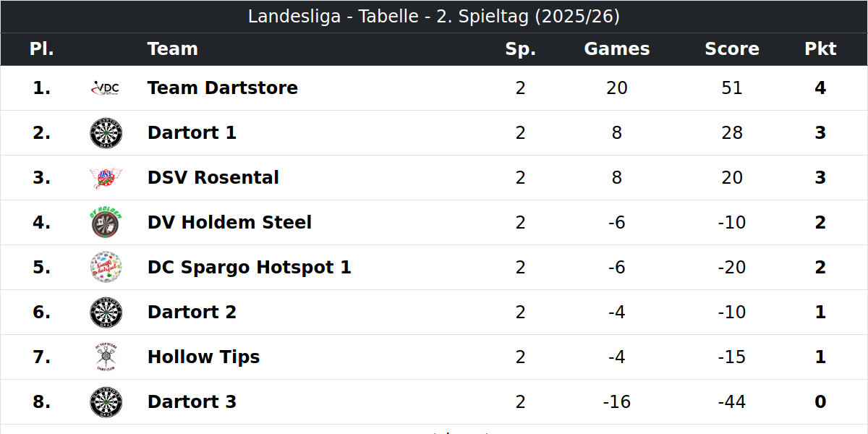Select the Hollow Tips team name
Screen dimensions: 868x434
tap(203, 357)
